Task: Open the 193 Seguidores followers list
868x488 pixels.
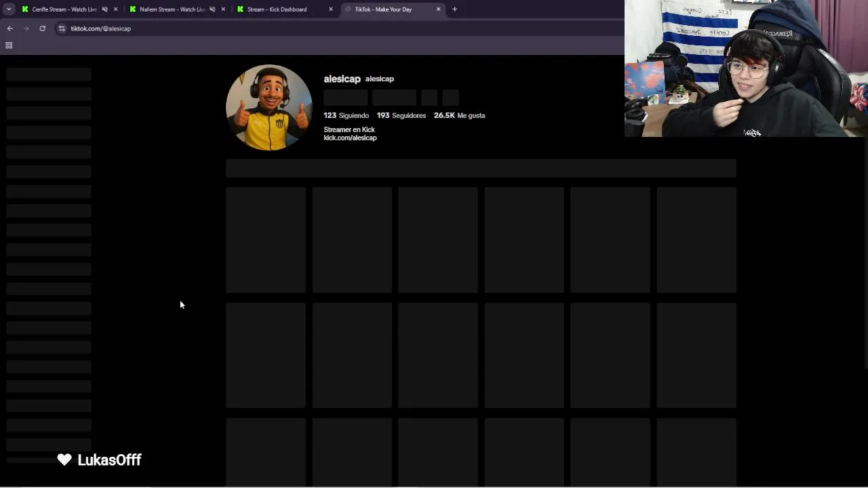Action: (x=401, y=115)
